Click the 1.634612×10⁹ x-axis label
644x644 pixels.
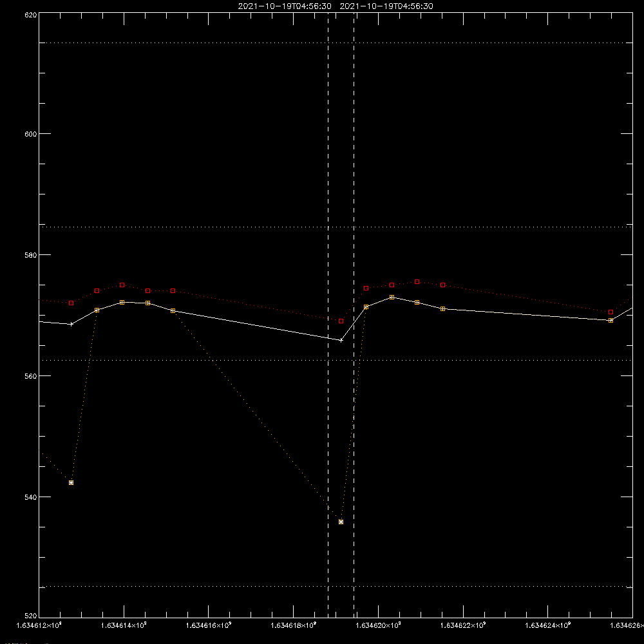(39, 625)
